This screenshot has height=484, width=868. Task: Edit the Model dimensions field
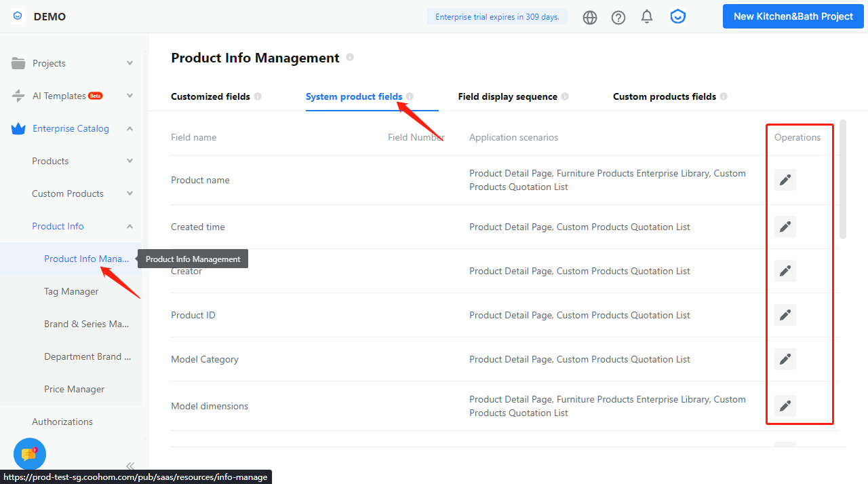coord(785,406)
